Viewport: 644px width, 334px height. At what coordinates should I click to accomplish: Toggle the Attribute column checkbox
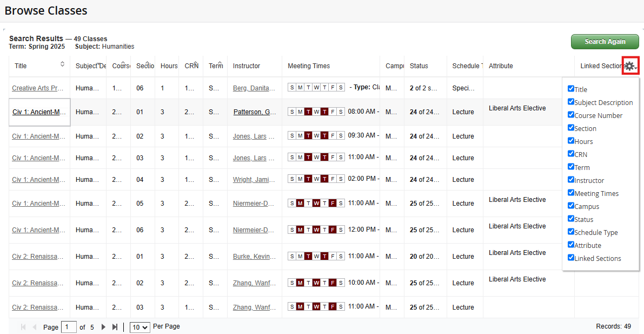570,245
